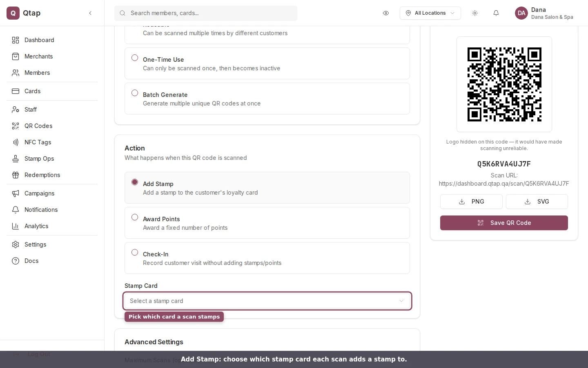Click the Redemptions gift icon

16,175
